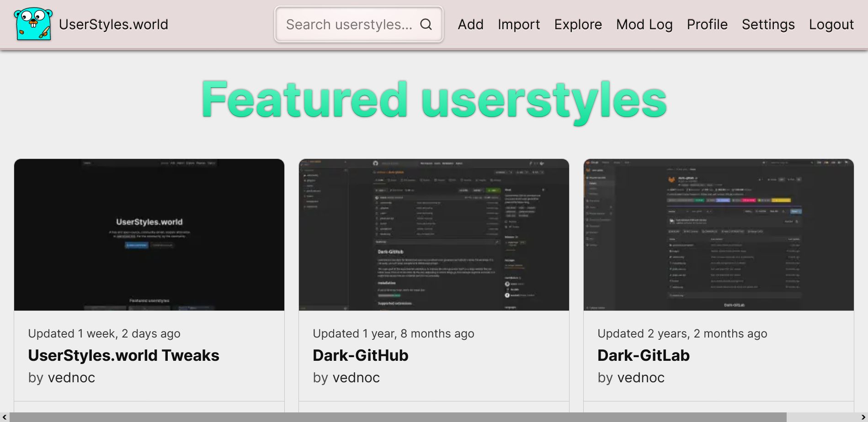Click the UserStyles.world gopher logo
The width and height of the screenshot is (868, 422).
pos(33,24)
